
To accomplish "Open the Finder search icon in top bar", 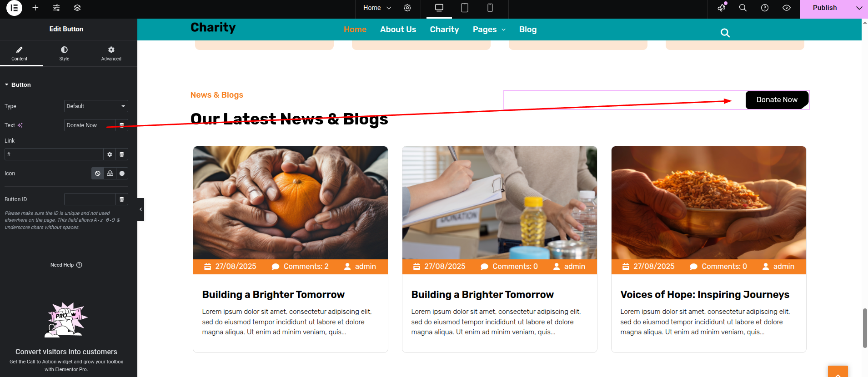I will pos(743,8).
